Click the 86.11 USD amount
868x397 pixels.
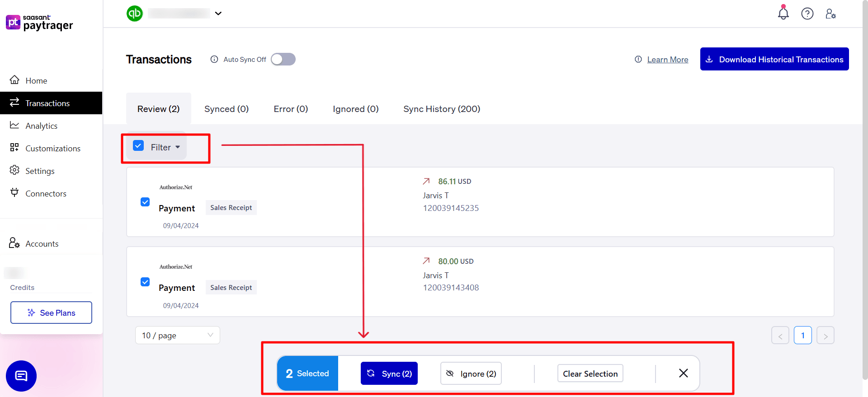[x=454, y=181]
